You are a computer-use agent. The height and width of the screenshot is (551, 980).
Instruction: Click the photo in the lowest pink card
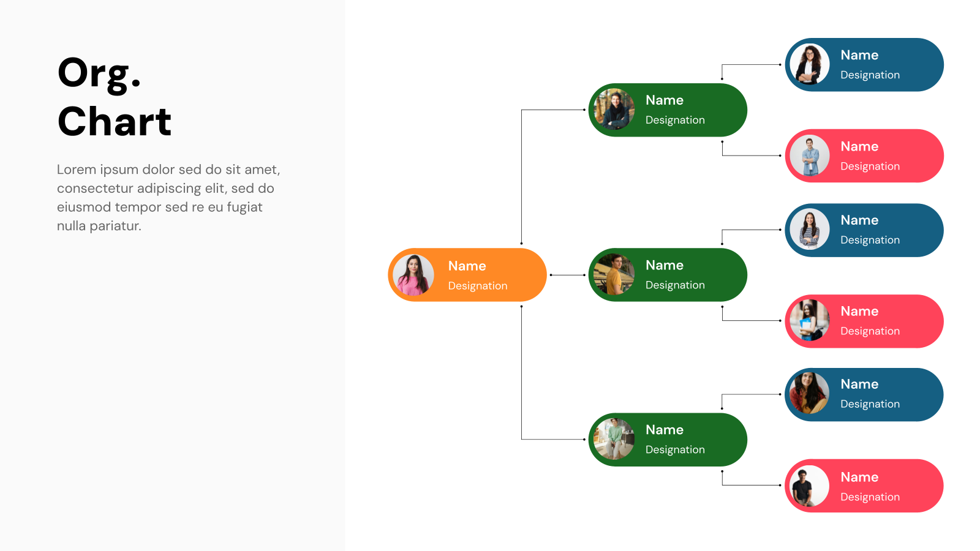[x=809, y=485]
